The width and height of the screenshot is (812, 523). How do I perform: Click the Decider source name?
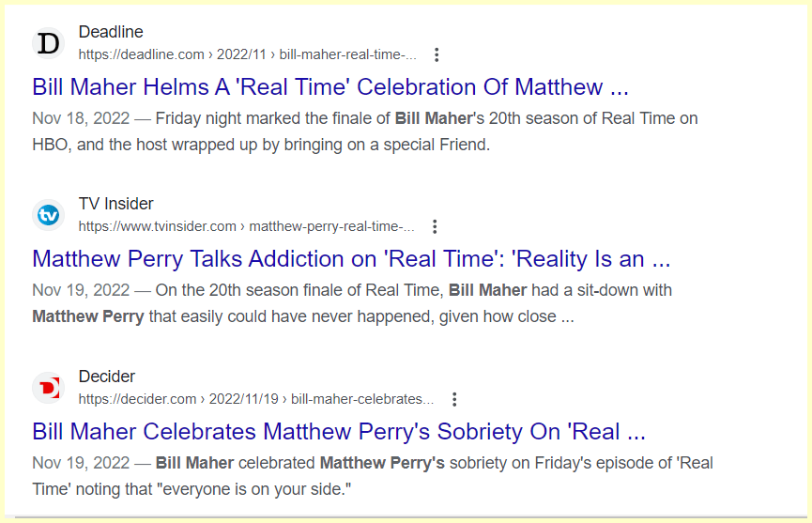[107, 377]
